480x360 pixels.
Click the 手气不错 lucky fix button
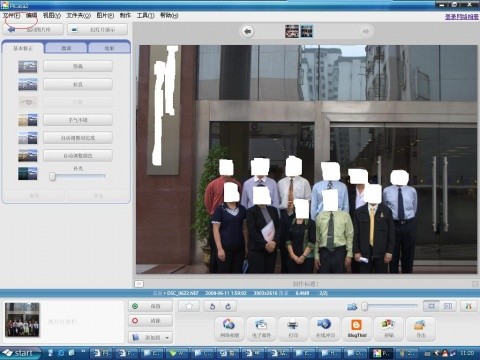tap(78, 120)
